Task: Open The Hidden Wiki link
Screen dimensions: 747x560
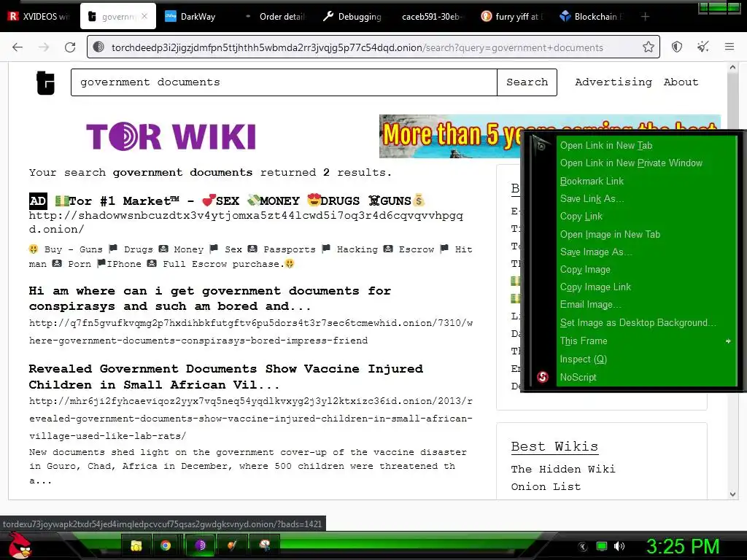Action: pyautogui.click(x=563, y=469)
